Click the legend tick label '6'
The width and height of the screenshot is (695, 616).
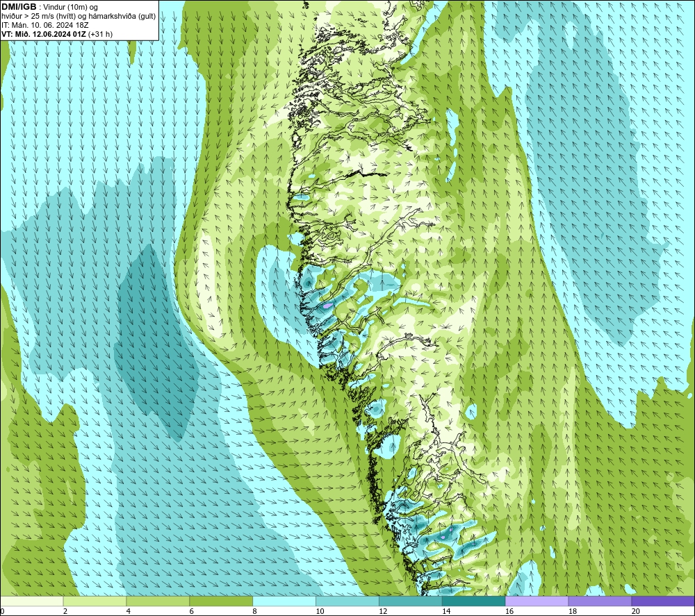pos(192,611)
